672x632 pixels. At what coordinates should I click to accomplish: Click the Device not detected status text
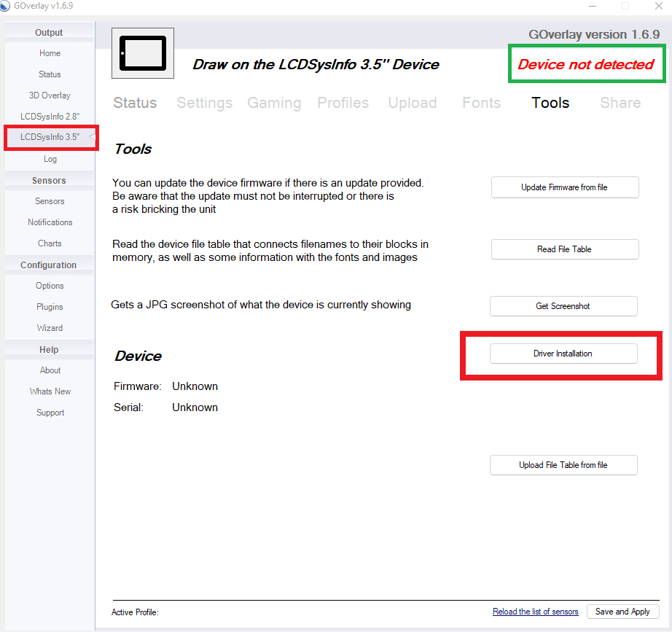click(x=586, y=64)
